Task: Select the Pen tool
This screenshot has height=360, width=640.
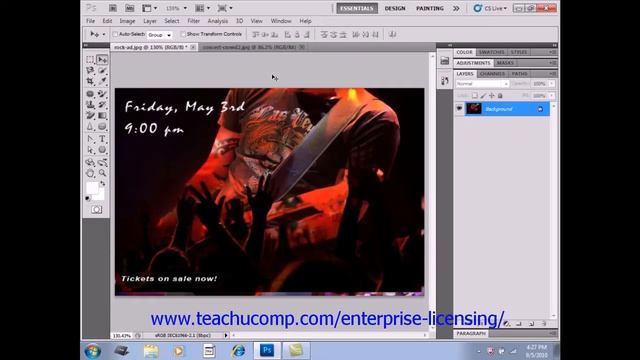Action: point(90,139)
